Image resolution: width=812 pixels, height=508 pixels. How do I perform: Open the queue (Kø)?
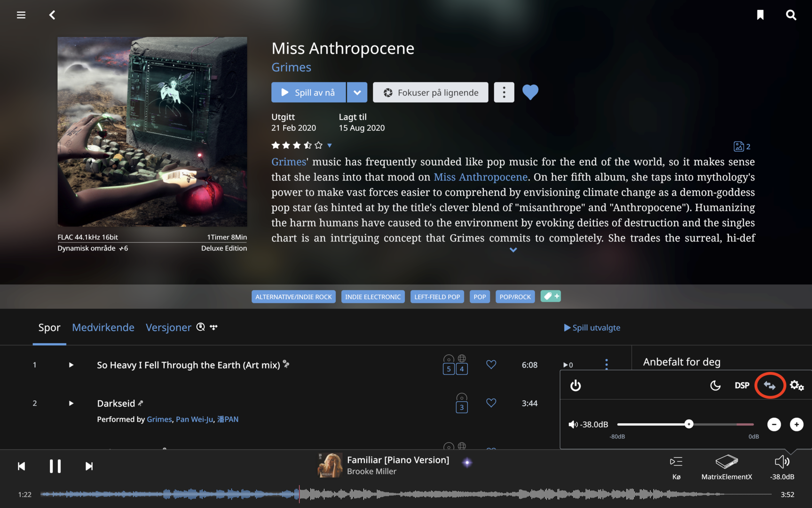(x=676, y=468)
